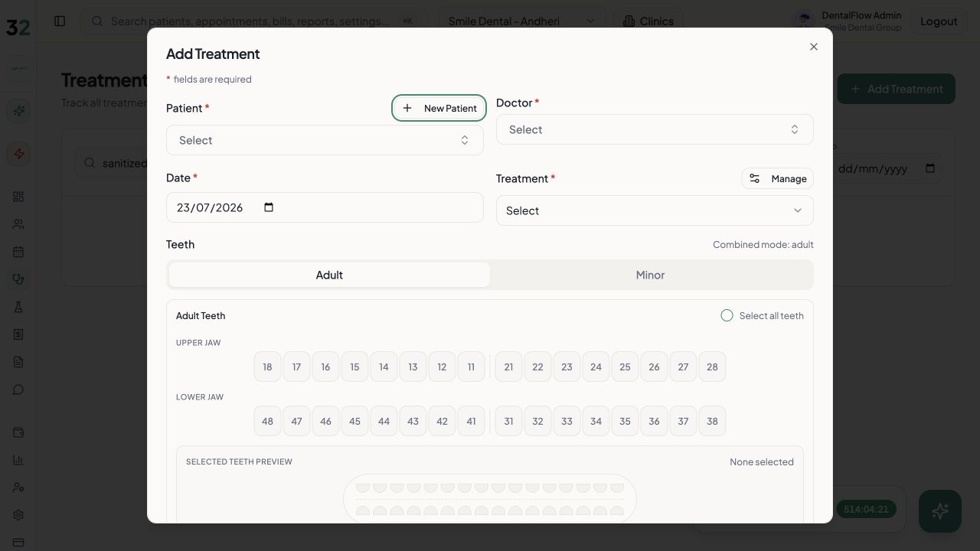Image resolution: width=980 pixels, height=551 pixels.
Task: Toggle upper jaw tooth 12
Action: [442, 367]
